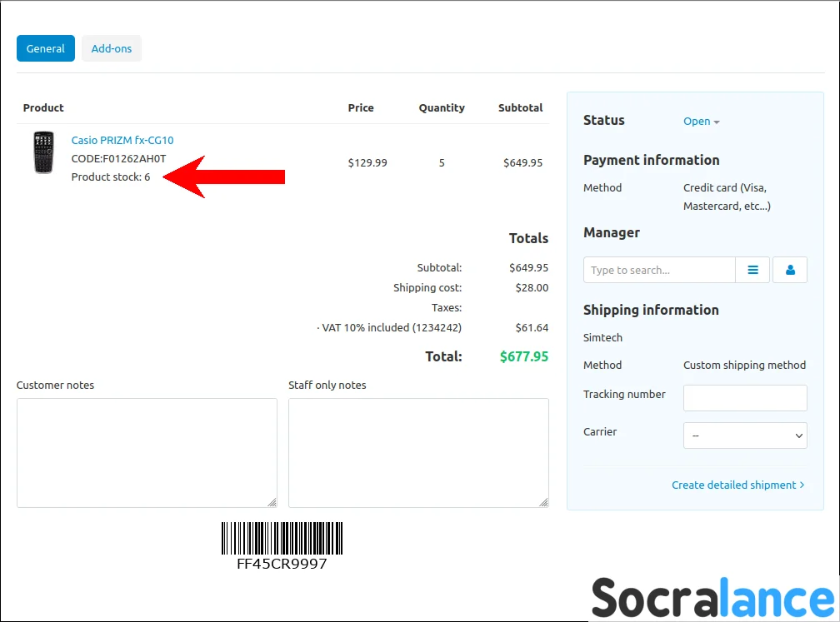Click the Customer notes resize handle
This screenshot has height=622, width=840.
[272, 502]
